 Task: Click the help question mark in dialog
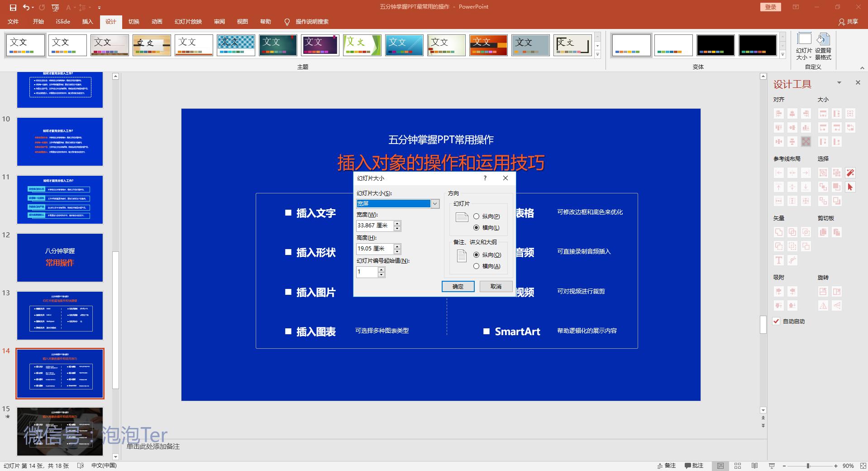(485, 178)
